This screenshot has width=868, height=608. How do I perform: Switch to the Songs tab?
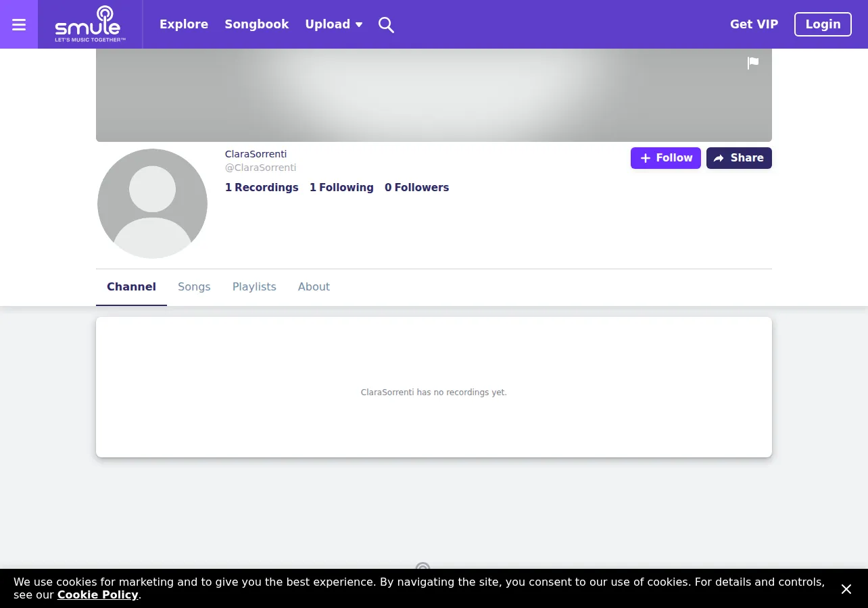click(x=194, y=287)
